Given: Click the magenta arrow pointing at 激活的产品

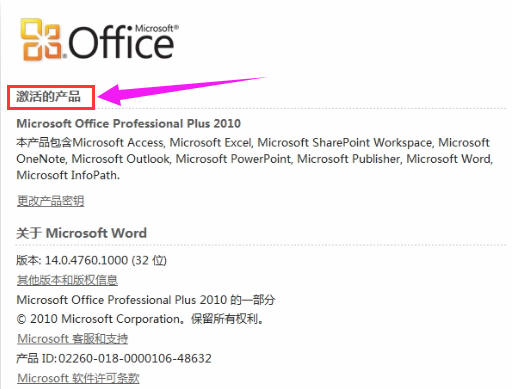Looking at the screenshot, I should click(x=182, y=91).
